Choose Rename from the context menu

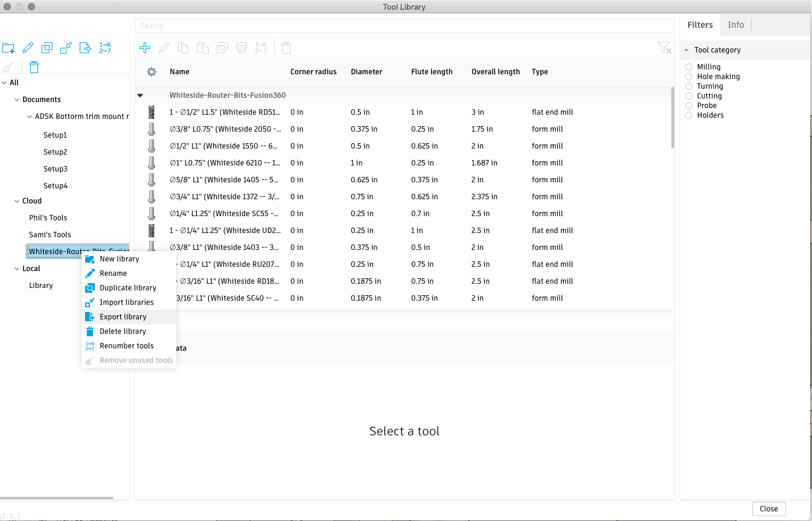point(129,273)
